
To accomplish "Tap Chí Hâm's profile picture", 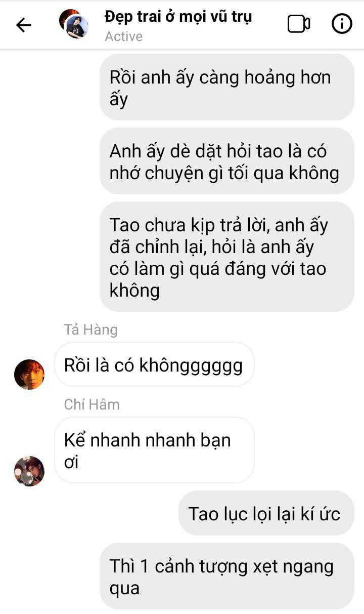I will click(x=29, y=471).
